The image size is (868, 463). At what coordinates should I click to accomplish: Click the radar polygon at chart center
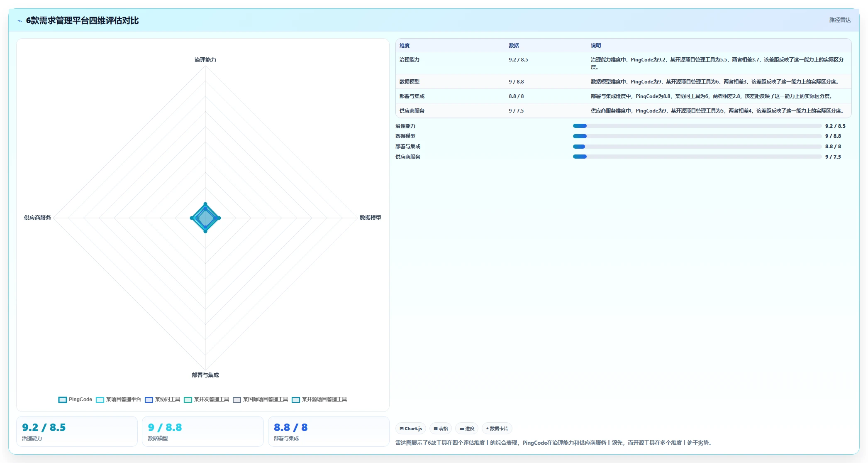tap(205, 218)
